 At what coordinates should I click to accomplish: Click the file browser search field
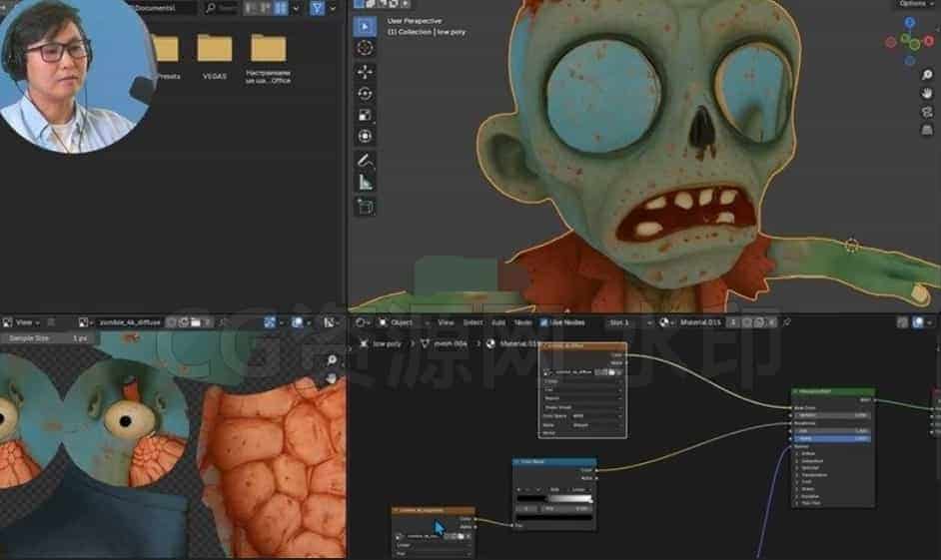(220, 8)
